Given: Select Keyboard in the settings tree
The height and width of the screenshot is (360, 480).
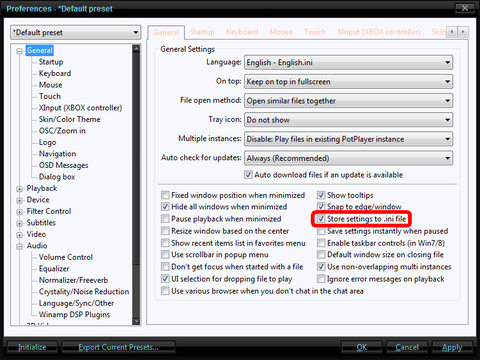Looking at the screenshot, I should point(55,73).
